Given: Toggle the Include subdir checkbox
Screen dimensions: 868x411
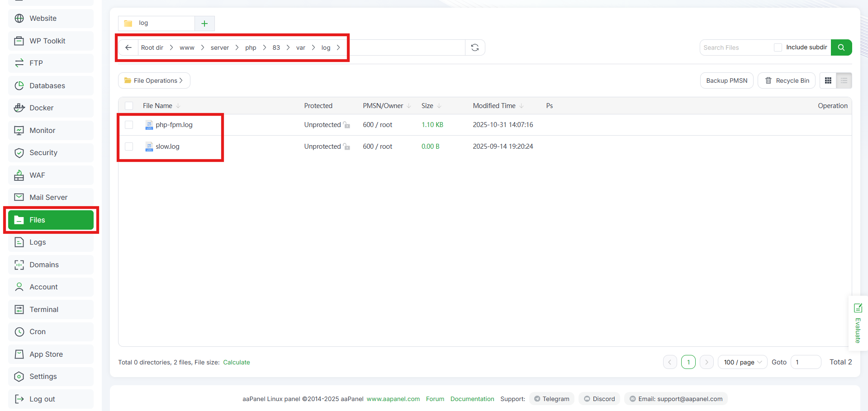Looking at the screenshot, I should point(778,47).
